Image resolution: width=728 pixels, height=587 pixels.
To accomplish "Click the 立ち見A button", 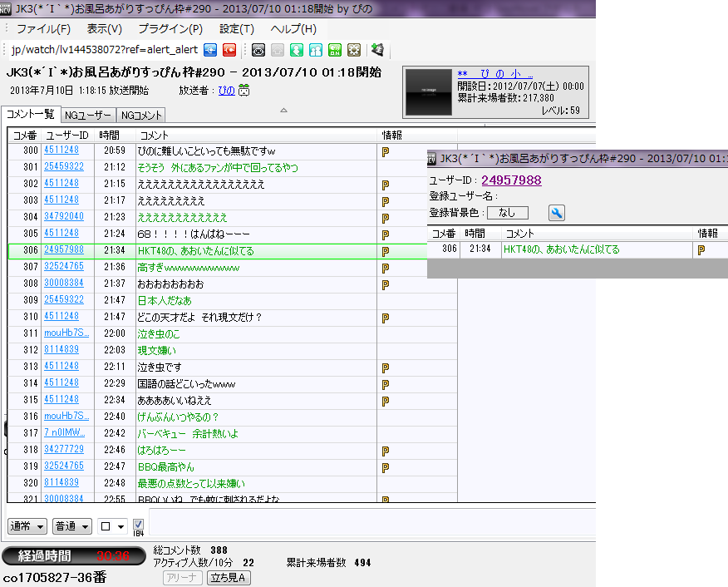I will click(229, 577).
